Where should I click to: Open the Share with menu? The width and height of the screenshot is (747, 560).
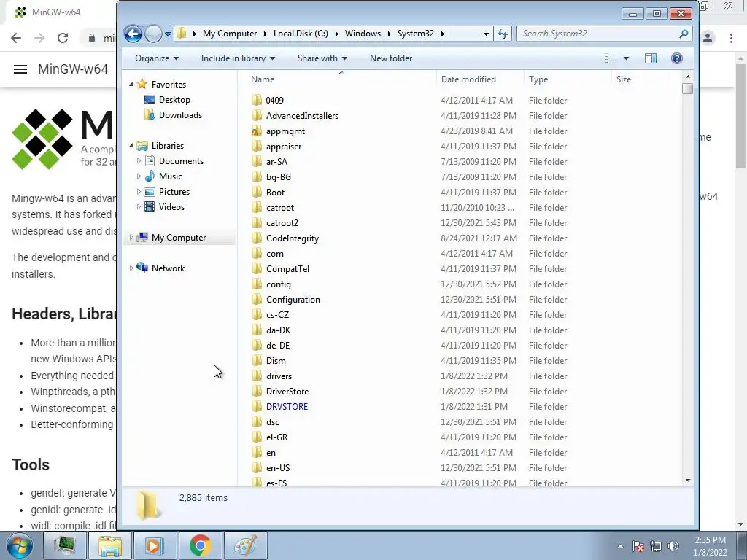coord(322,58)
